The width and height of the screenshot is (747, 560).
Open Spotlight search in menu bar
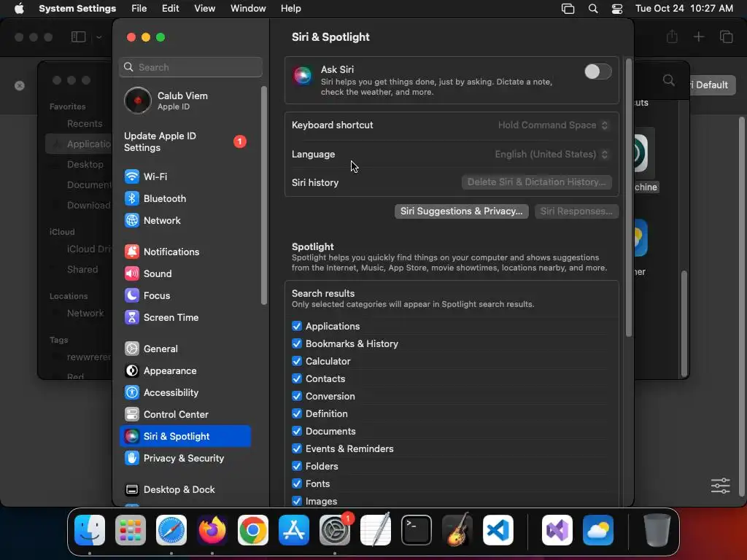point(593,9)
